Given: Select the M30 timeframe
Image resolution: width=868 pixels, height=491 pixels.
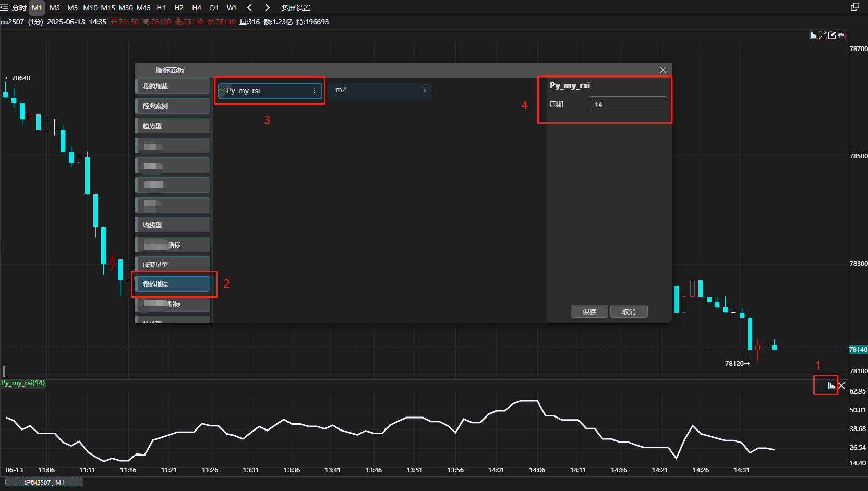Looking at the screenshot, I should click(x=126, y=8).
